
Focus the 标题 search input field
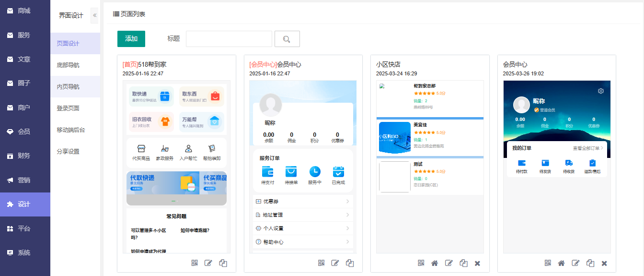pyautogui.click(x=229, y=39)
